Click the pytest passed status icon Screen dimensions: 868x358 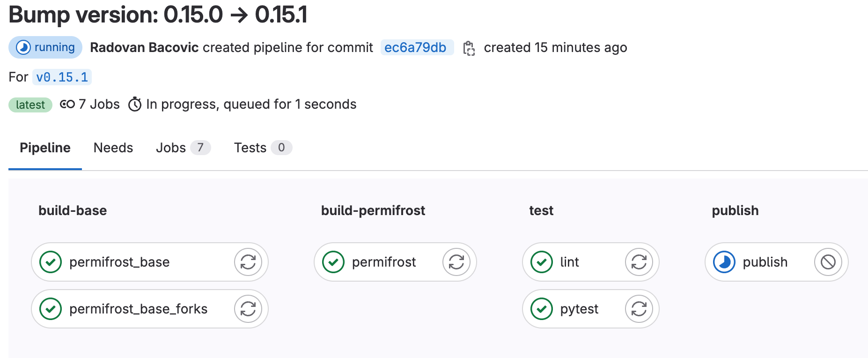[542, 309]
